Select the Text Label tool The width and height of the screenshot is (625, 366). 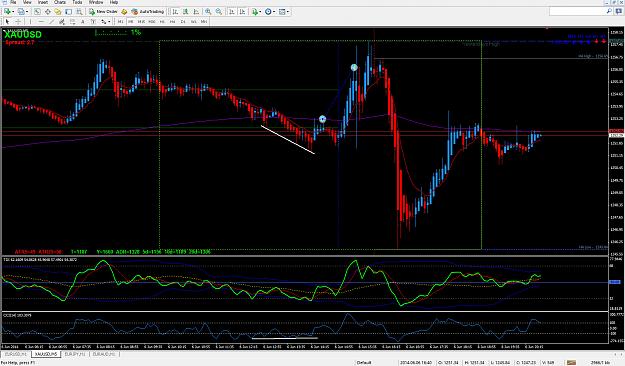point(93,21)
